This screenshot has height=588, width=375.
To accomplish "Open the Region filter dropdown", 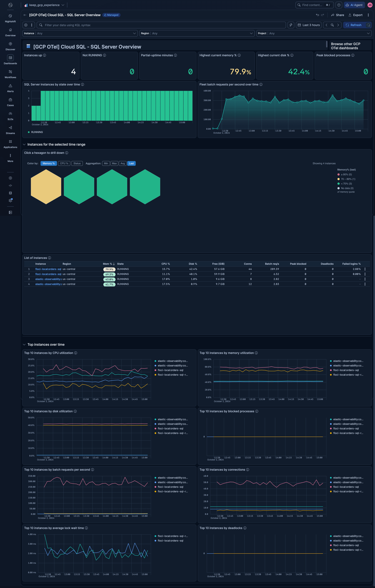I will point(197,33).
